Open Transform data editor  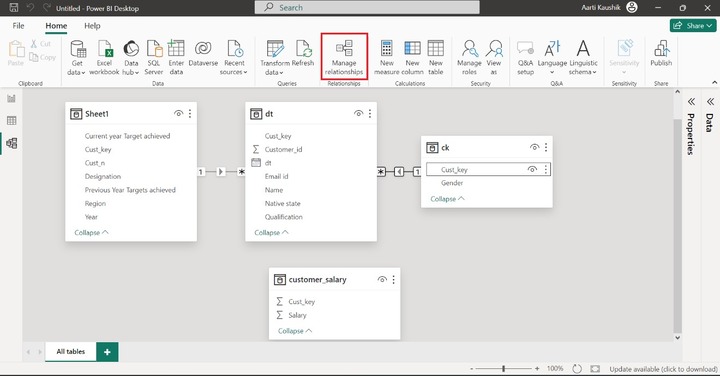(275, 58)
